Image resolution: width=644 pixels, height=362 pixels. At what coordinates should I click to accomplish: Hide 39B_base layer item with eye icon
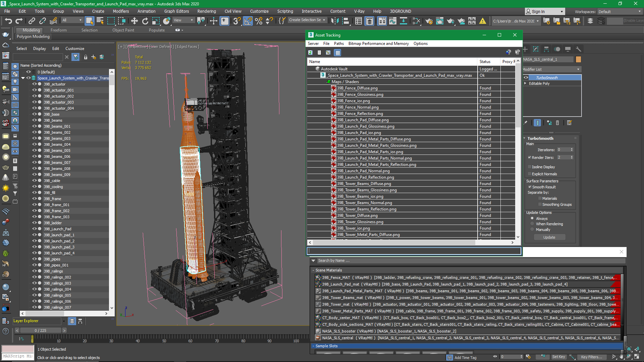point(34,114)
